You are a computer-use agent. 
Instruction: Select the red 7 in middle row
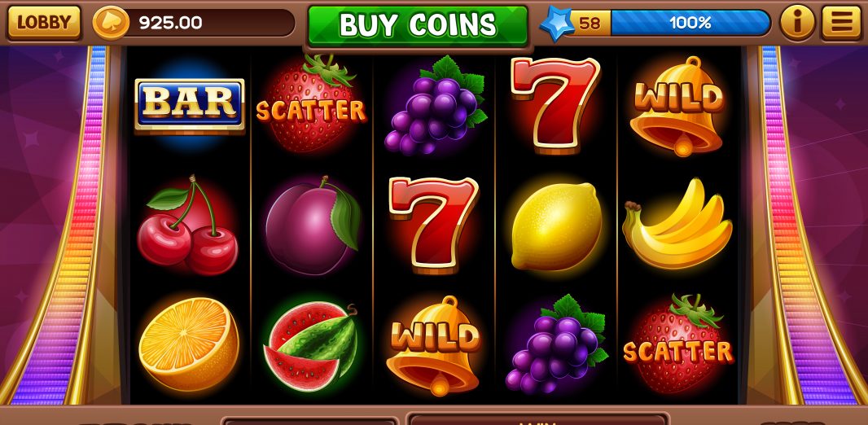click(x=433, y=225)
